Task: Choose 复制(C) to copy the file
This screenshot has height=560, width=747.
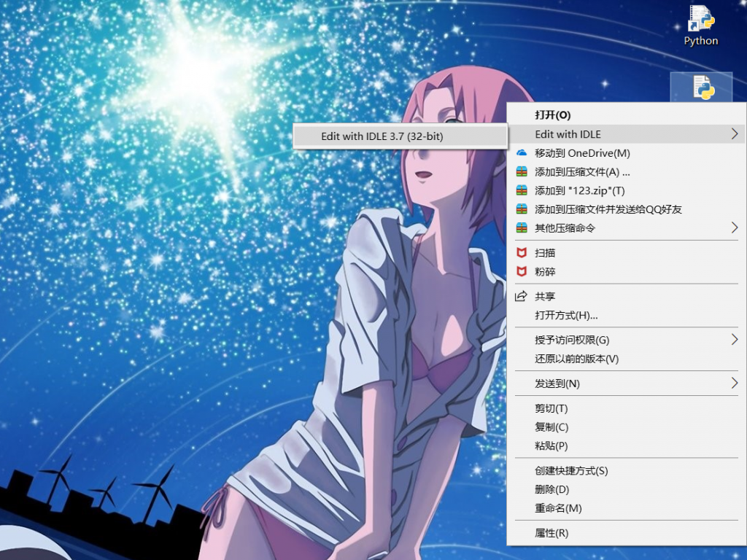Action: 626,427
